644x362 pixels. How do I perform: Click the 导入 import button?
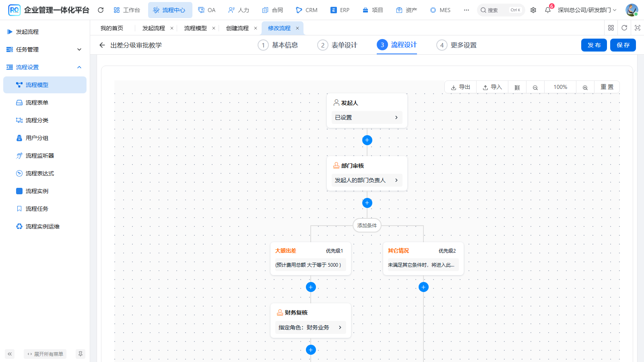[x=492, y=87]
